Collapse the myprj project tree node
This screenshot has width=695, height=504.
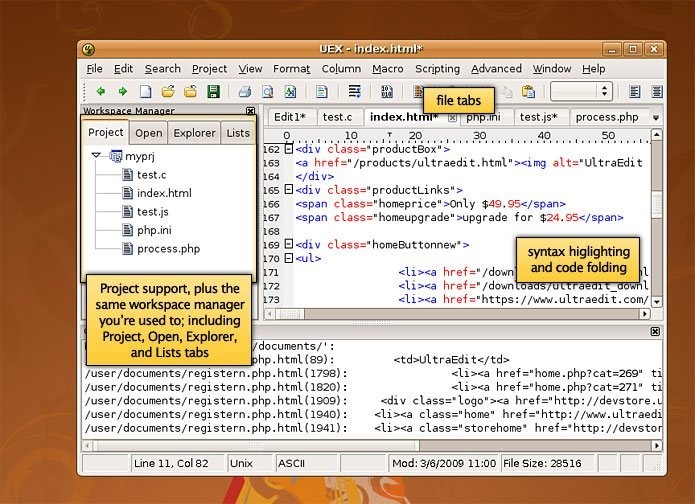coord(96,156)
